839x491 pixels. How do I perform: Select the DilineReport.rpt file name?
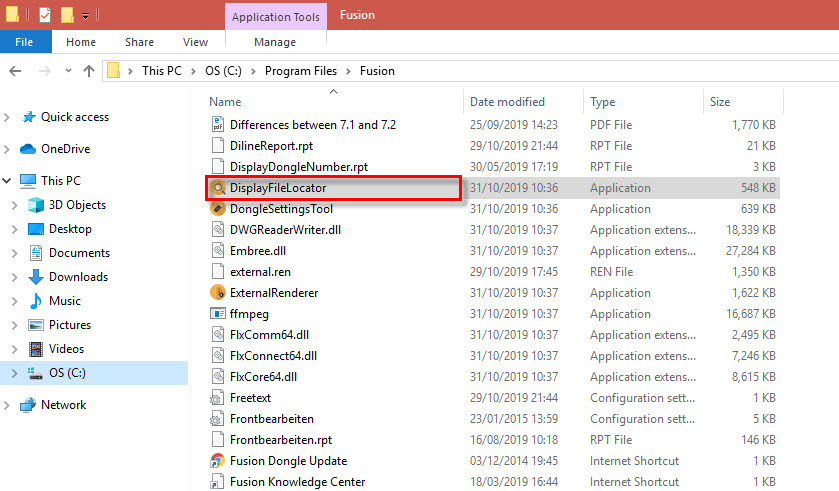271,145
